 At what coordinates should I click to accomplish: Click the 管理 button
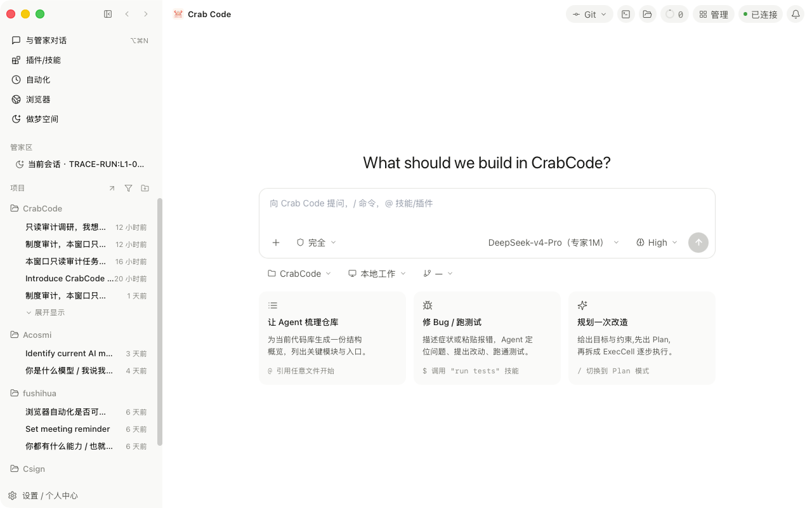[714, 14]
